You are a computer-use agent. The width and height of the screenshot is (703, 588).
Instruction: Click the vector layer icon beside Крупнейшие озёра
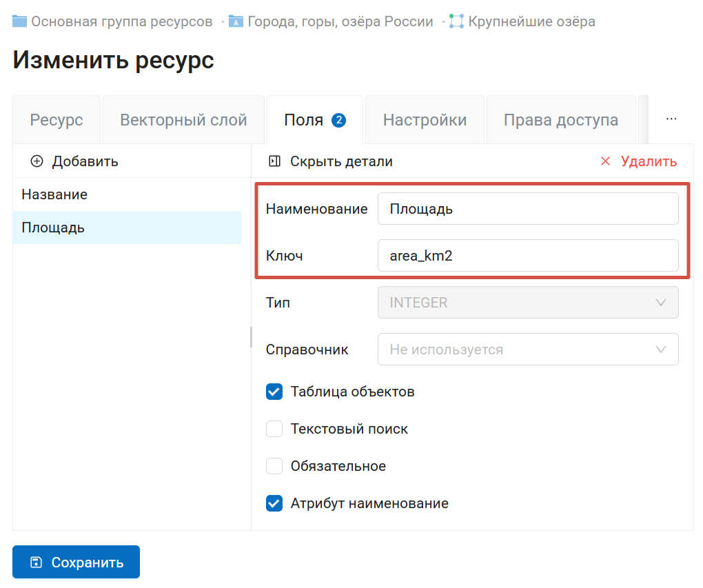click(456, 21)
